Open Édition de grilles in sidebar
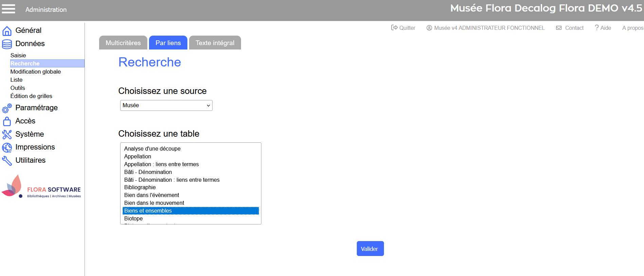The height and width of the screenshot is (276, 644). (x=31, y=96)
